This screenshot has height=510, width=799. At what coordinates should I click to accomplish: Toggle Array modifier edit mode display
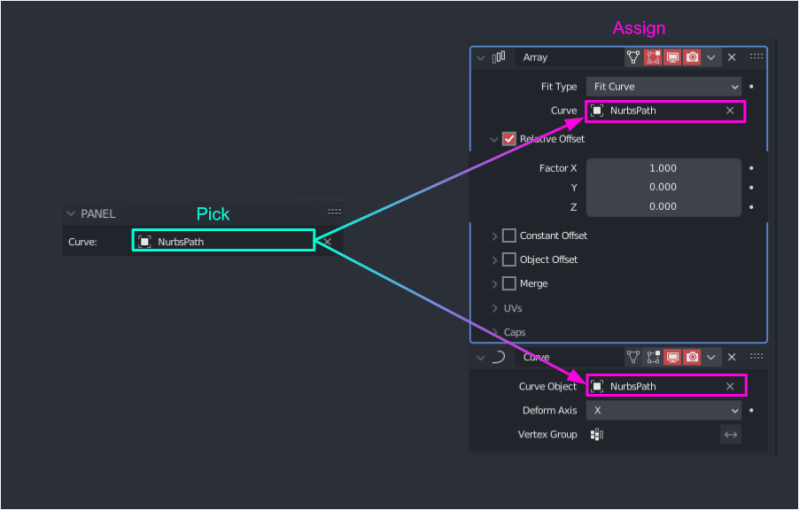point(653,57)
